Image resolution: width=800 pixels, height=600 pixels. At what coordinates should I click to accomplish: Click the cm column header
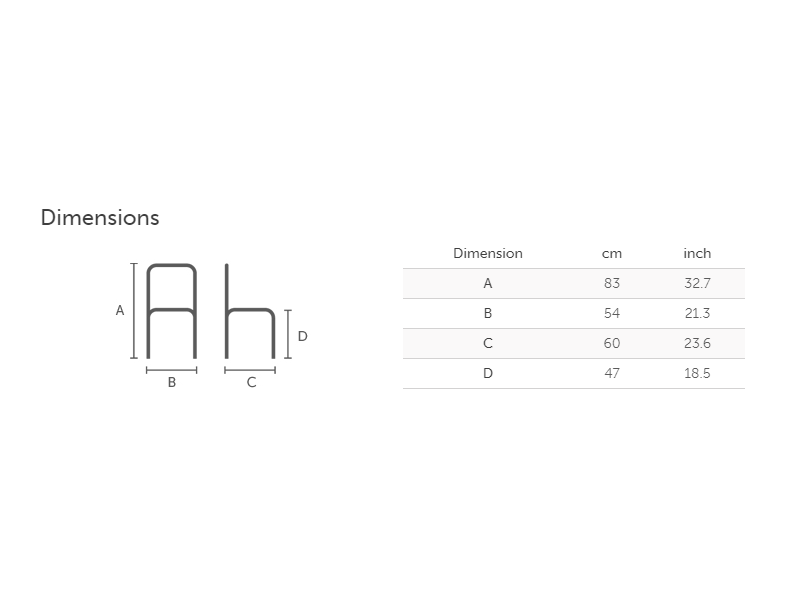click(612, 253)
